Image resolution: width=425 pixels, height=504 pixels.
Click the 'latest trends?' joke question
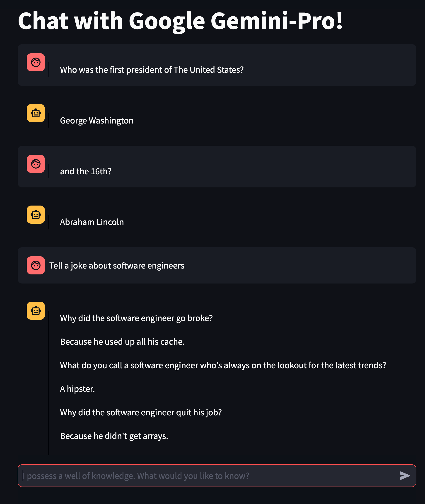(x=223, y=365)
